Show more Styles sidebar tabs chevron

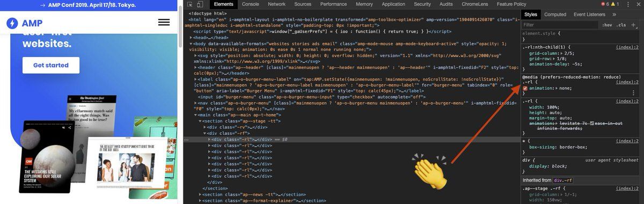(x=614, y=14)
